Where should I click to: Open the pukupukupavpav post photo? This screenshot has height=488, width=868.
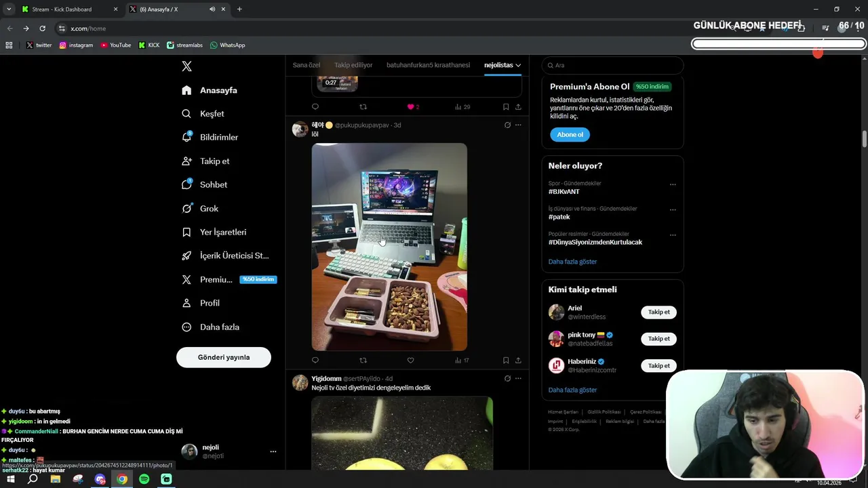[x=389, y=247]
